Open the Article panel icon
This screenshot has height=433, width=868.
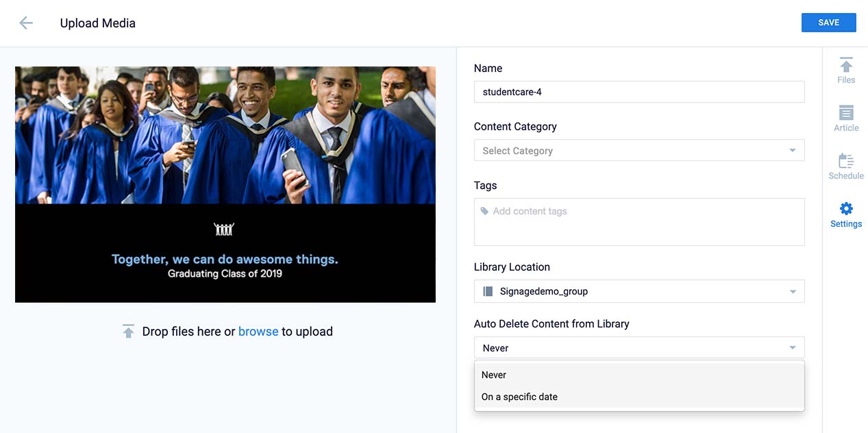click(846, 114)
